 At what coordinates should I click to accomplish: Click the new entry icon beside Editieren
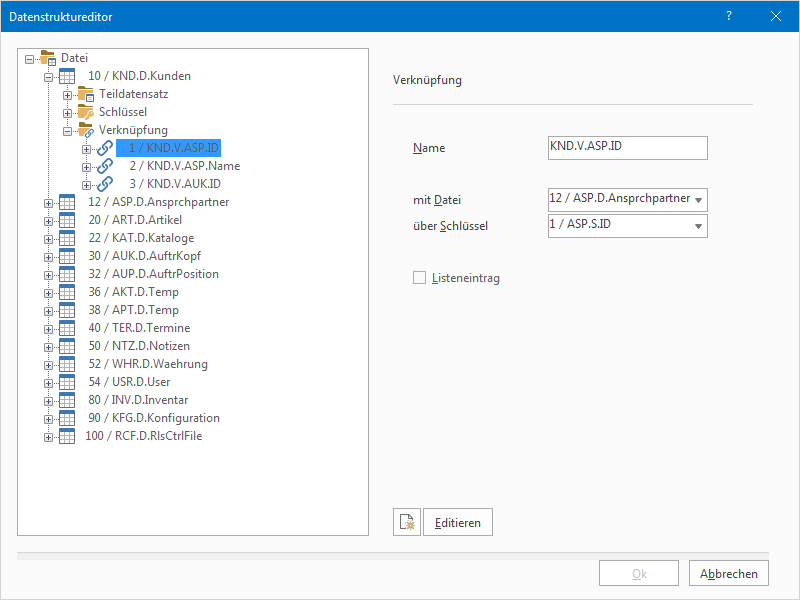(407, 522)
